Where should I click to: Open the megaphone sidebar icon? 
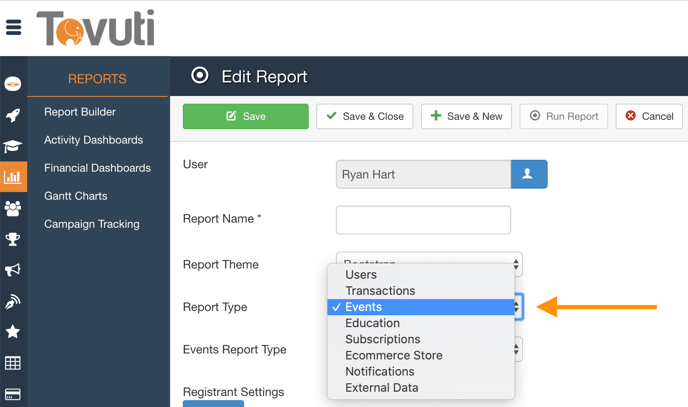13,270
